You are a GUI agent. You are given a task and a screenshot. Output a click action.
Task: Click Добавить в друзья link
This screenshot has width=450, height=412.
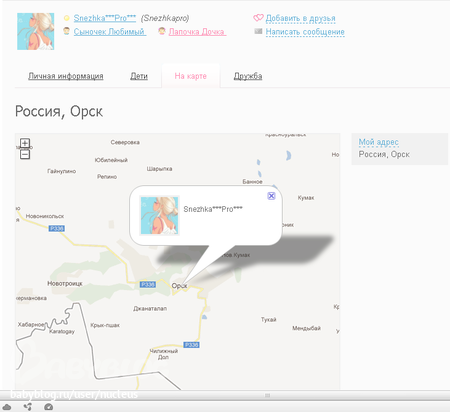point(300,18)
